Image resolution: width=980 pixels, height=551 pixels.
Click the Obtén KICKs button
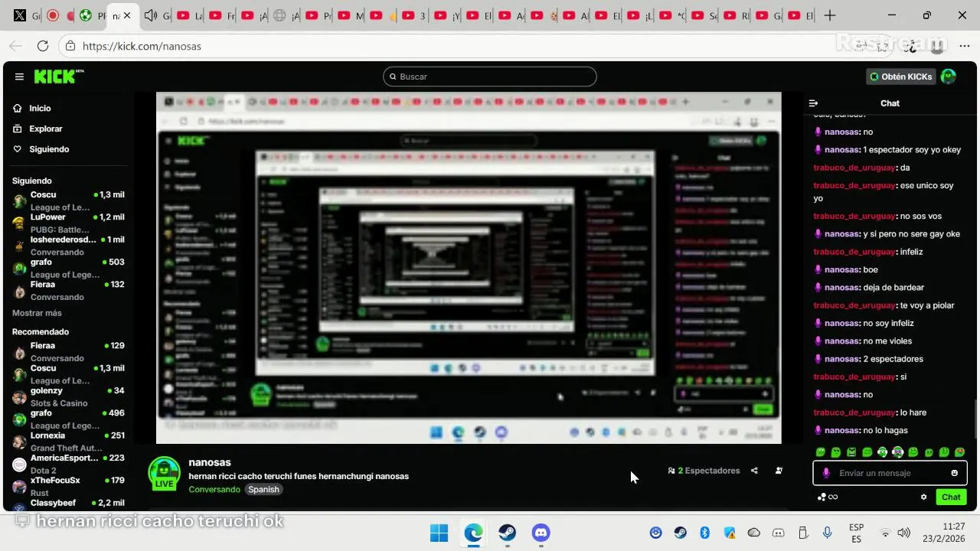coord(901,77)
